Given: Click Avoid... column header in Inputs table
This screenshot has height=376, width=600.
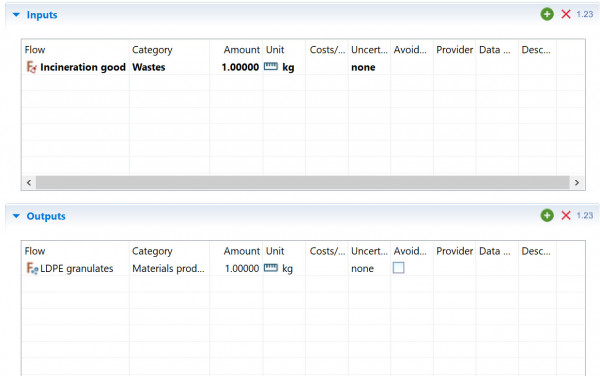Looking at the screenshot, I should click(x=410, y=50).
